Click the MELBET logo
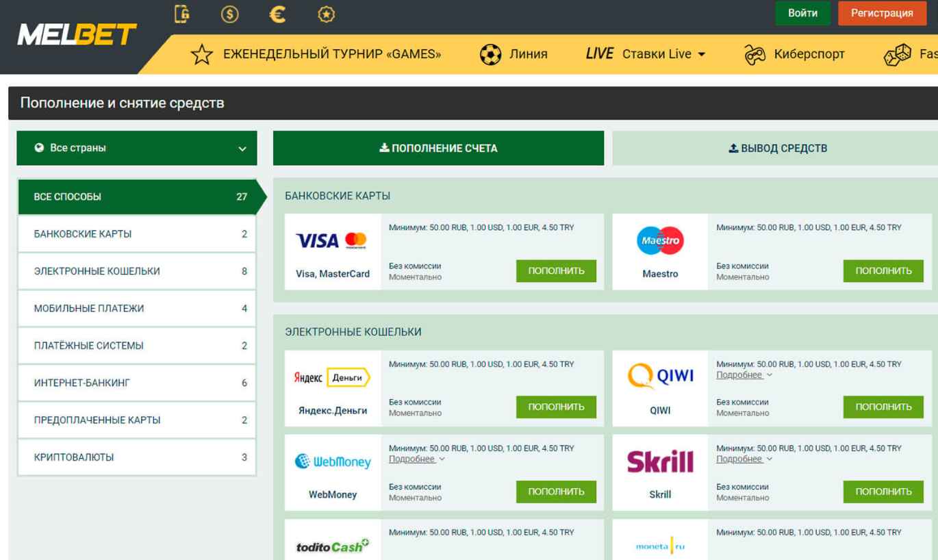 click(77, 35)
